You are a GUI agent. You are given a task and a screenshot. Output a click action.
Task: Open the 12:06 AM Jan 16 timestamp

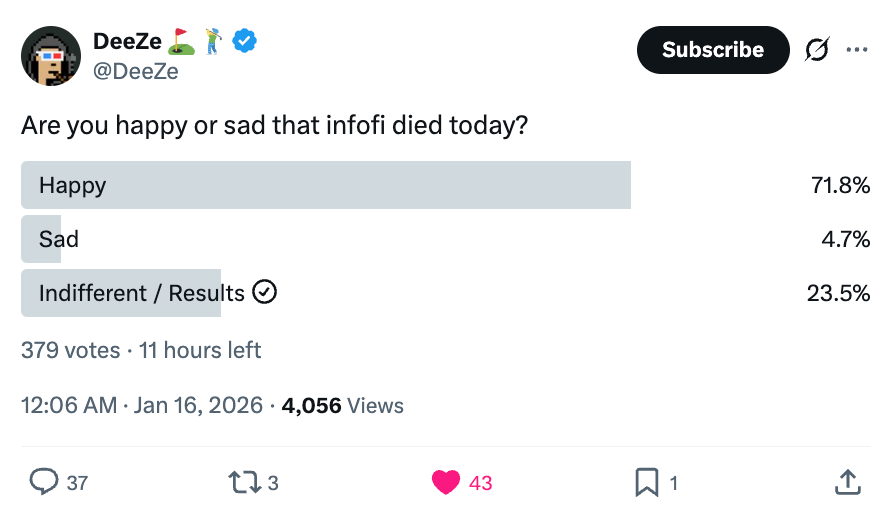(141, 405)
